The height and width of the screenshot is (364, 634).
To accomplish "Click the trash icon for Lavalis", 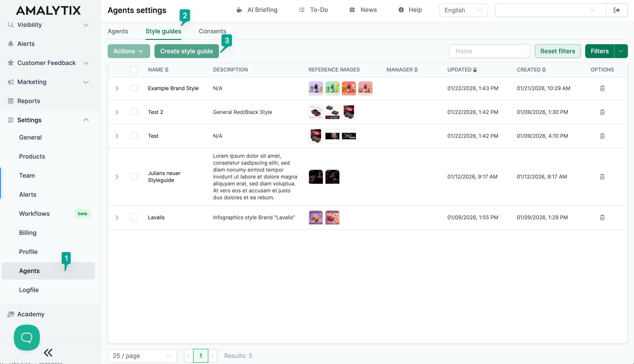I will (602, 217).
